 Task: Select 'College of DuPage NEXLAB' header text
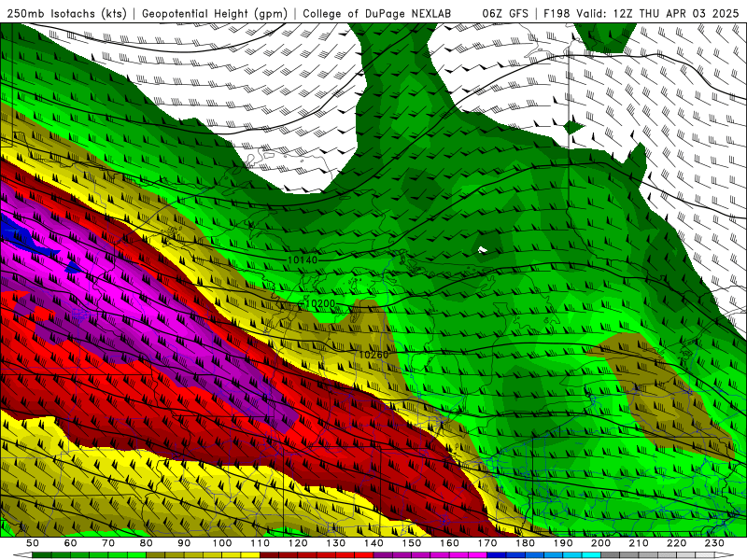point(377,13)
